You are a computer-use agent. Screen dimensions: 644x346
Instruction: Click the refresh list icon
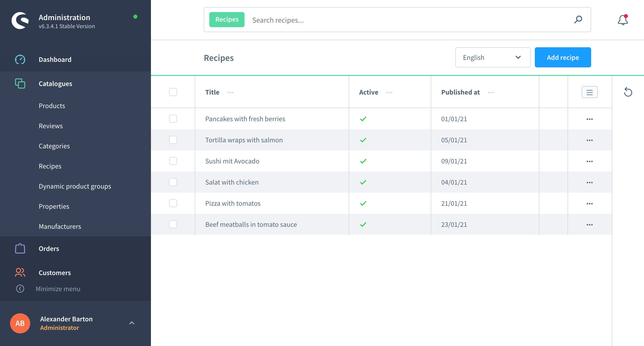click(628, 92)
